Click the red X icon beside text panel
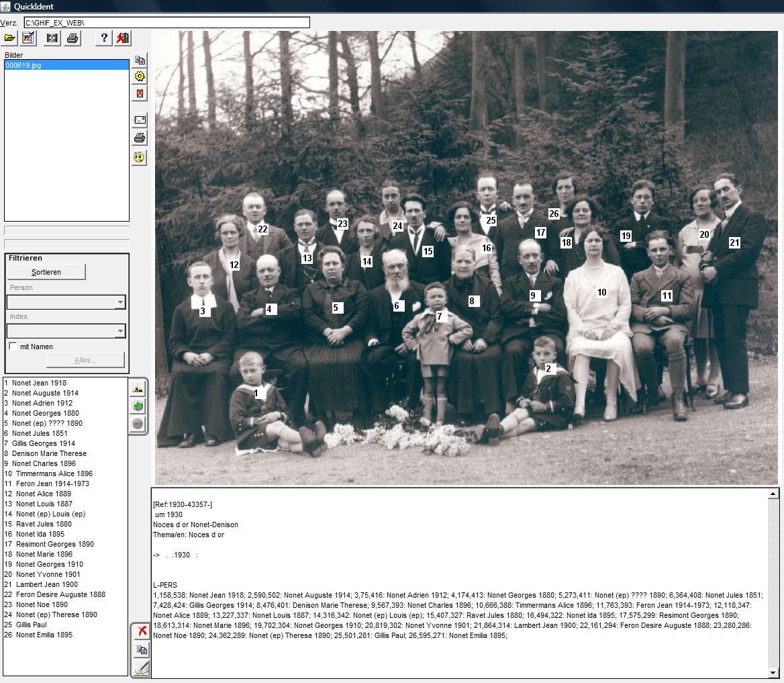 (142, 631)
